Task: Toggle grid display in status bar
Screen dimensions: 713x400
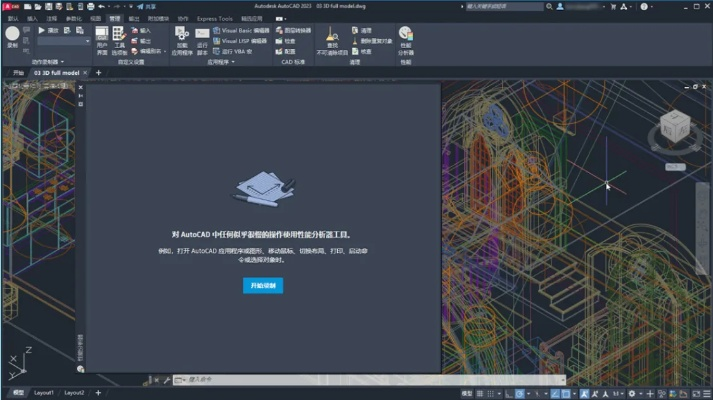Action: [x=480, y=394]
